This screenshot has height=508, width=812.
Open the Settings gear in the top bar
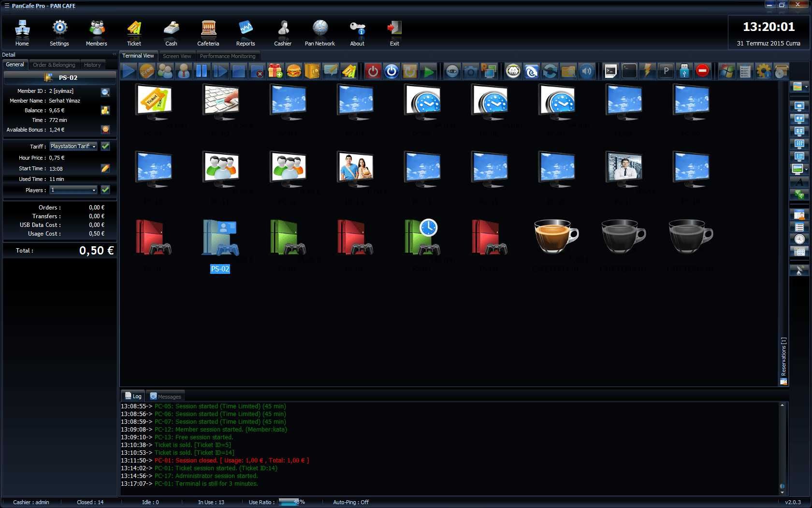click(x=59, y=33)
